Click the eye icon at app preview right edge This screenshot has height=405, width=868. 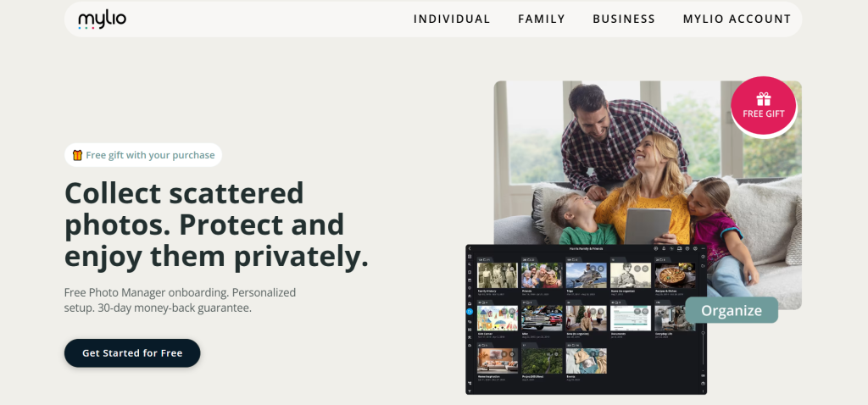(x=703, y=257)
